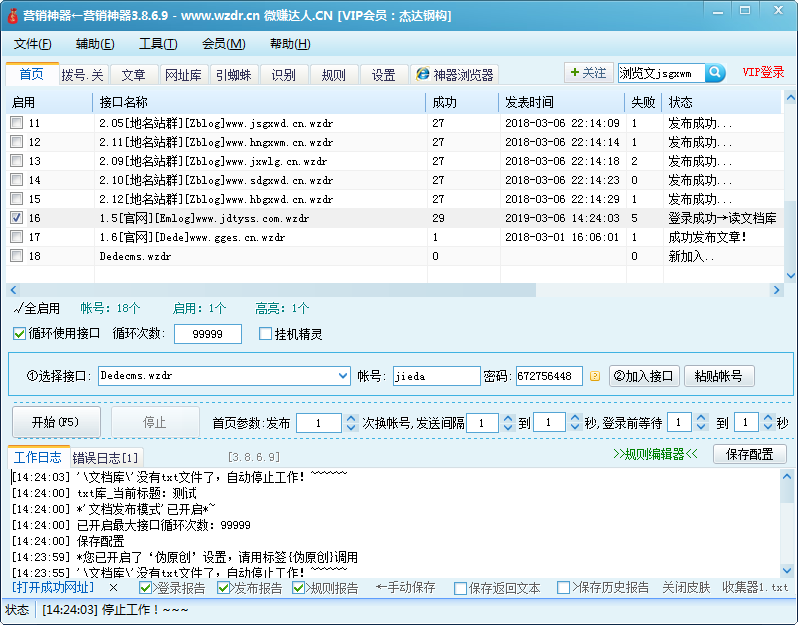Screen dimensions: 798x625
Task: Click the orange help icon beside password field
Action: pyautogui.click(x=594, y=377)
